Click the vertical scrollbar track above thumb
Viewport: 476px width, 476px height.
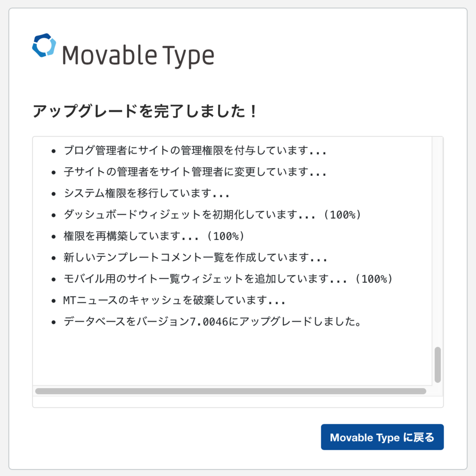tap(437, 238)
